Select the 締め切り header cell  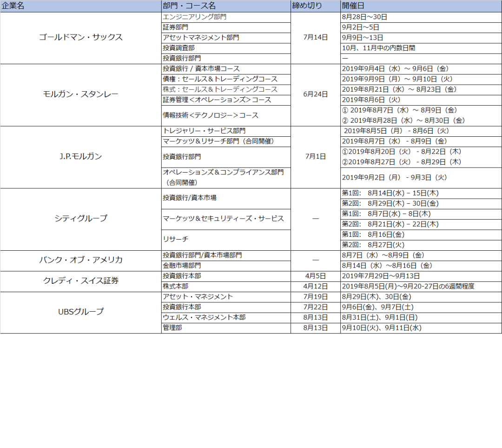coord(315,6)
